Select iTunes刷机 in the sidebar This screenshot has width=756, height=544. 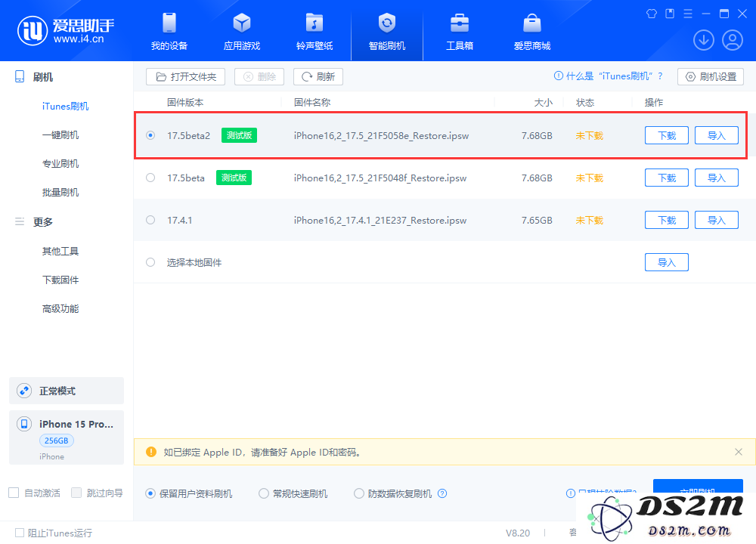[66, 106]
